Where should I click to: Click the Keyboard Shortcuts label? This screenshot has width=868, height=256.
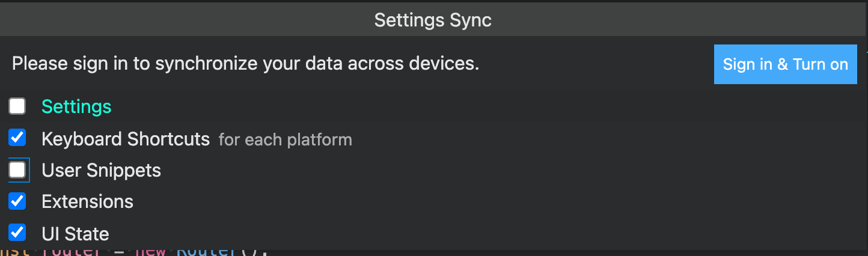(125, 139)
